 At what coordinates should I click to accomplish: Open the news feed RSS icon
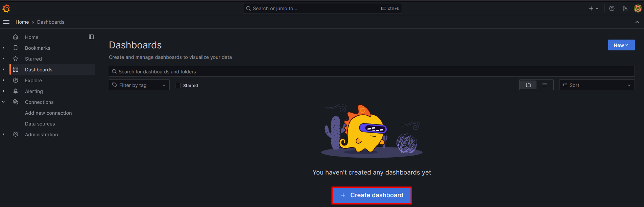coord(625,8)
